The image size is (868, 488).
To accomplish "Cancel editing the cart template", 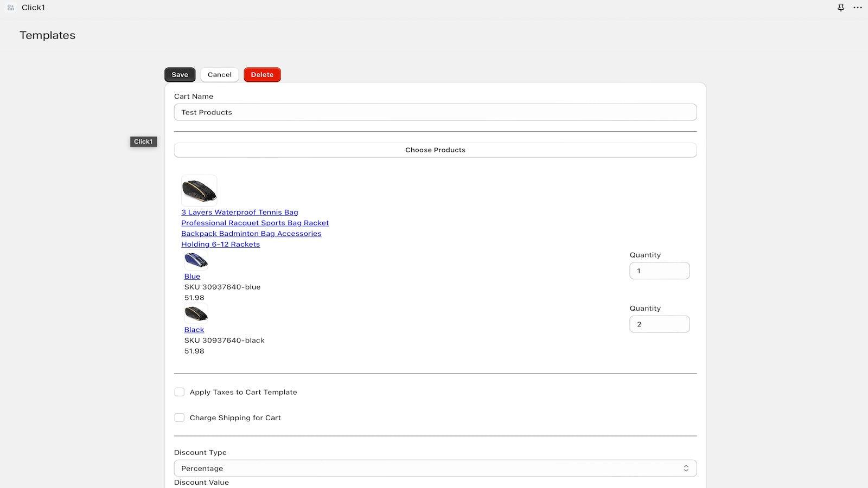I will tap(219, 74).
